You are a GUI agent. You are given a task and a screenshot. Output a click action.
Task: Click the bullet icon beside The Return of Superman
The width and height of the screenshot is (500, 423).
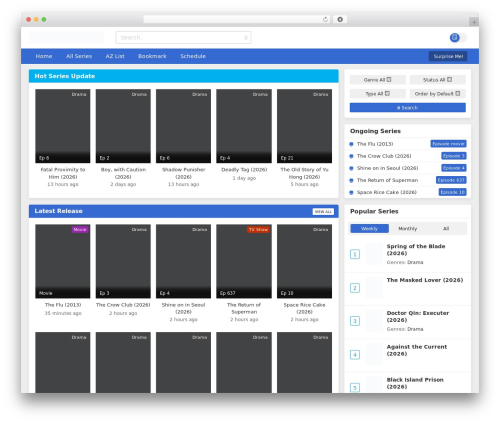[351, 180]
